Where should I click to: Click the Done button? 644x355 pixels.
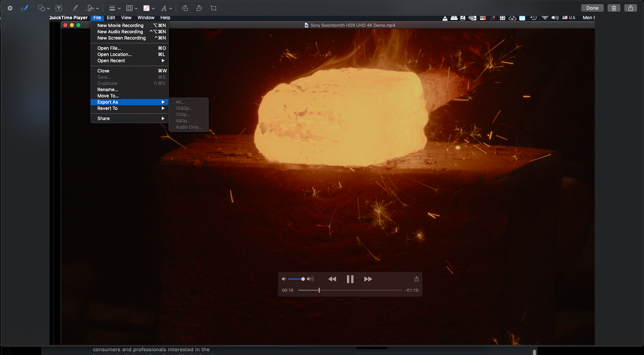[x=592, y=8]
